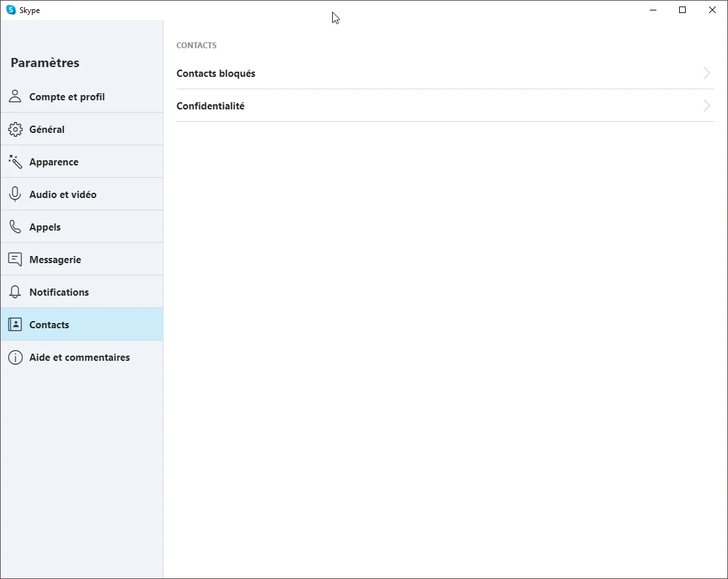The height and width of the screenshot is (579, 728).
Task: Show the Messagerie settings section
Action: [81, 259]
